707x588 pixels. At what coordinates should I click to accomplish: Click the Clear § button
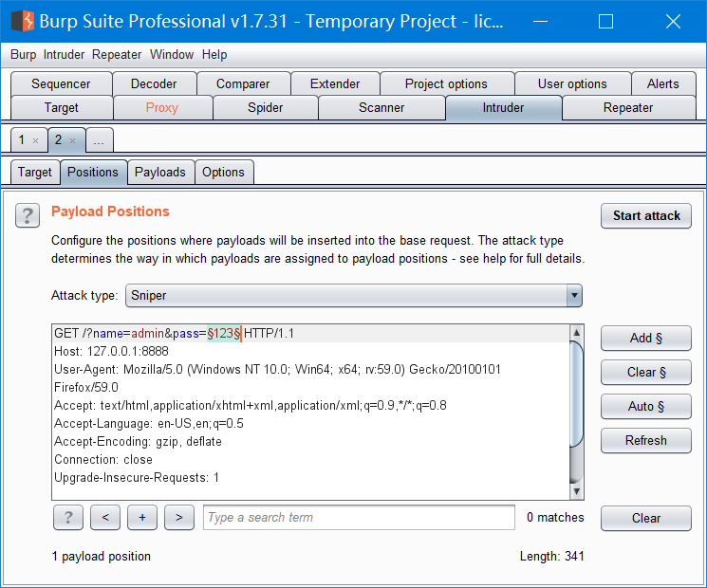click(646, 372)
